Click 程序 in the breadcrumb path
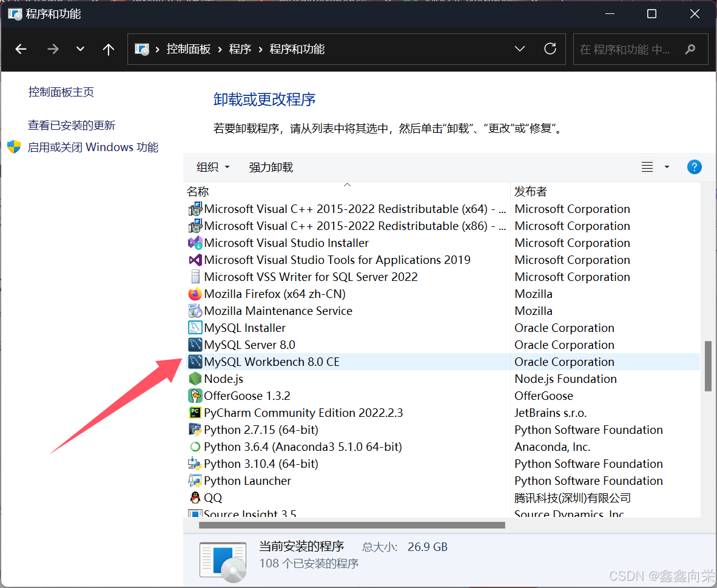This screenshot has height=588, width=717. coord(240,49)
